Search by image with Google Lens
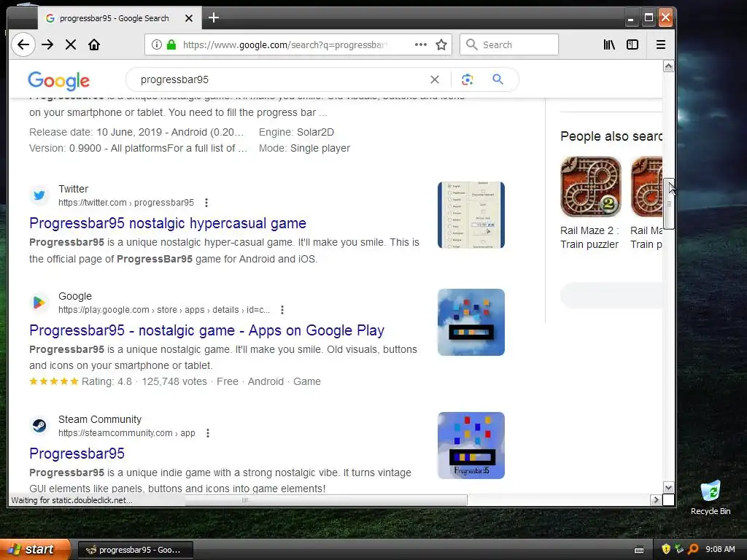The image size is (747, 560). 468,79
